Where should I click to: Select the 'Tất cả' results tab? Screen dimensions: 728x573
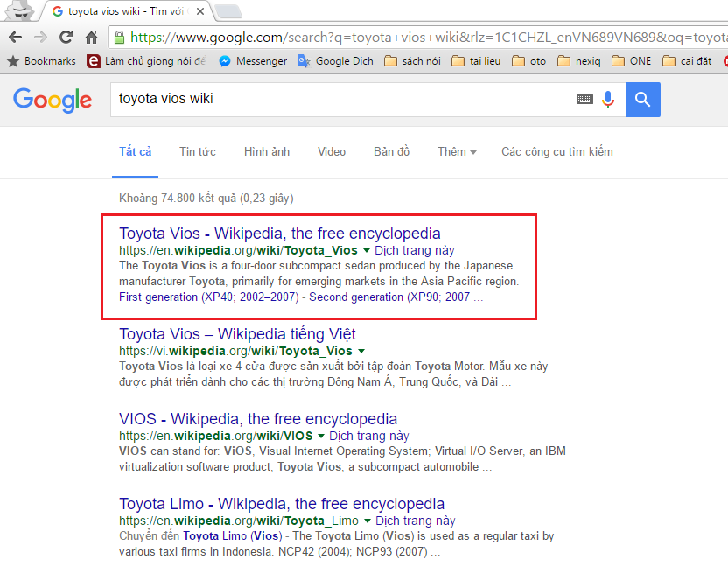[x=135, y=152]
